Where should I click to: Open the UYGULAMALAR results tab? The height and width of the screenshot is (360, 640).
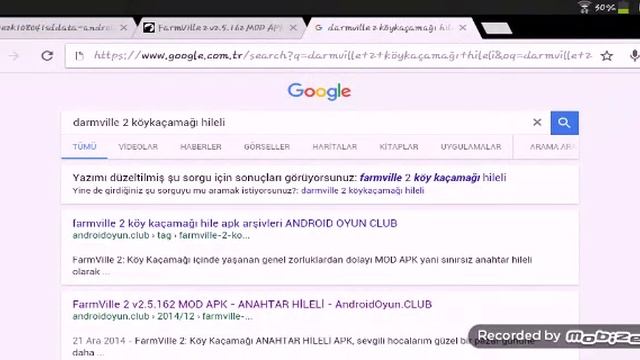471,147
